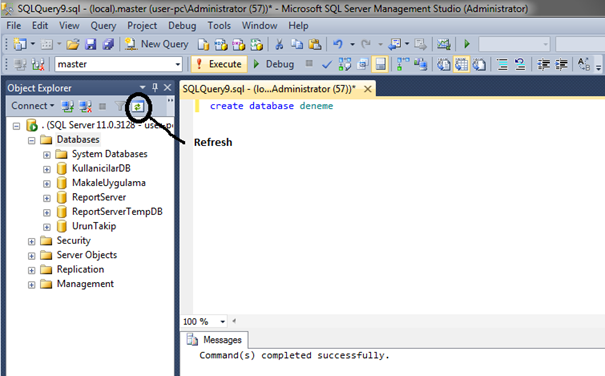The image size is (605, 376).
Task: Expand the MakaleUygulama database
Action: pyautogui.click(x=47, y=184)
